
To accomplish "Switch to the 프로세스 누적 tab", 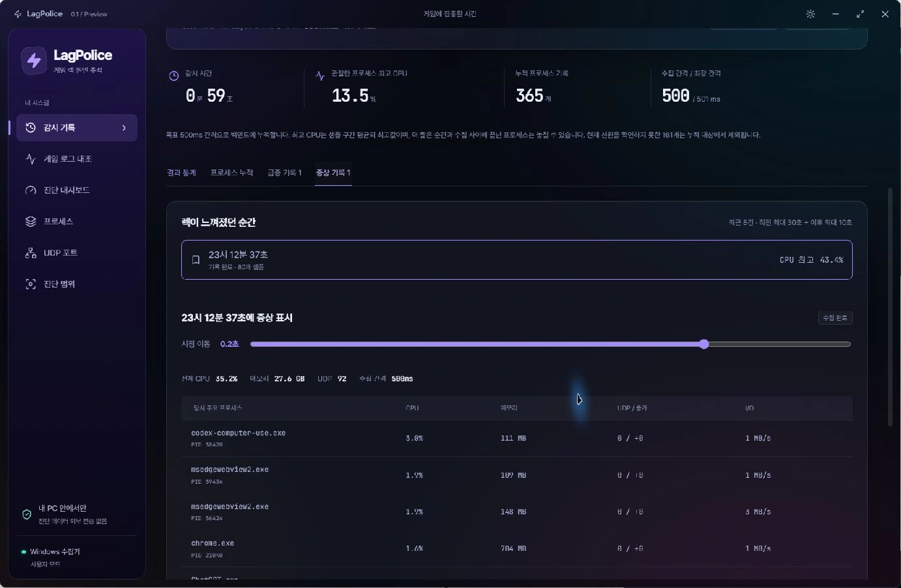I will click(231, 173).
